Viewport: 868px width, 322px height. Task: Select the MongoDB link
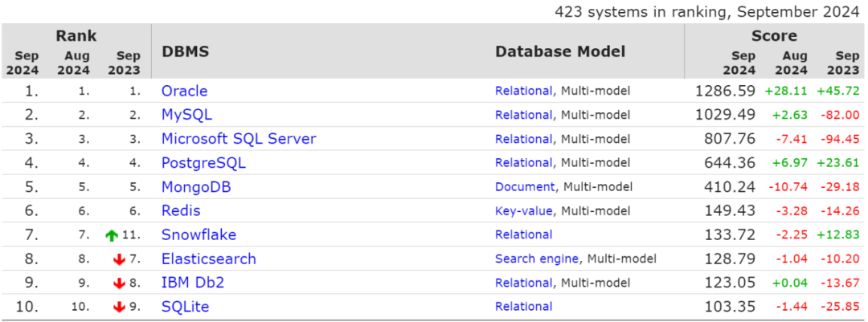coord(196,187)
